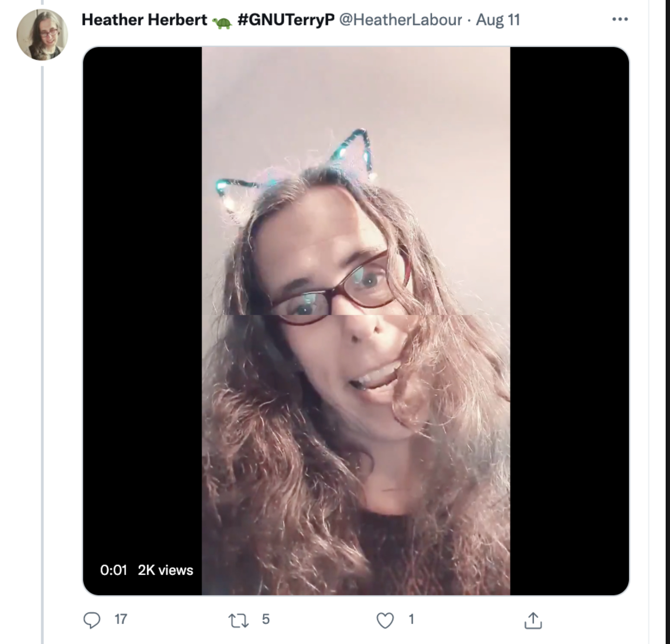Viewport: 670px width, 644px height.
Task: Click the 2K views label on video
Action: tap(165, 570)
